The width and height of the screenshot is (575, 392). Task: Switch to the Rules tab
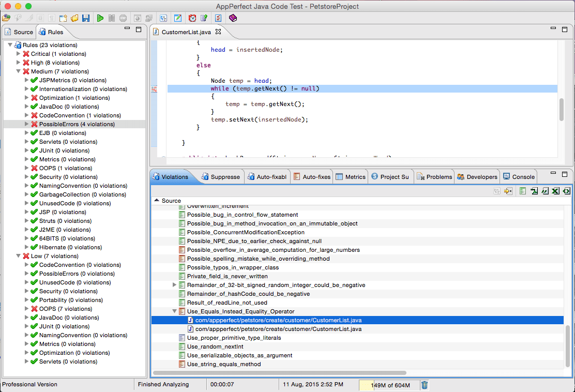click(51, 32)
